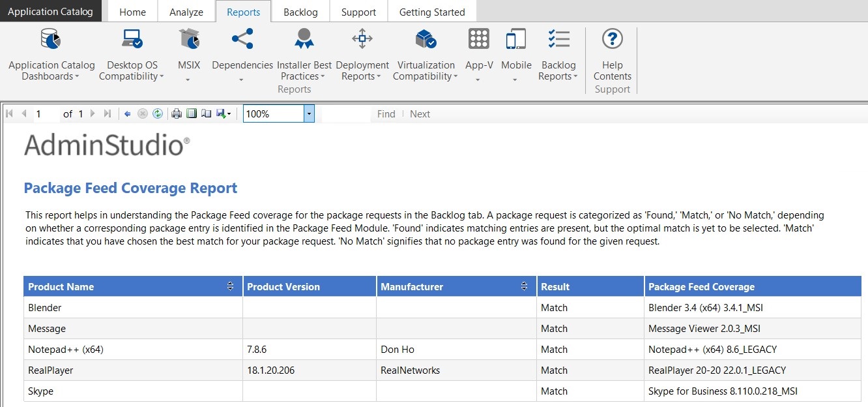Expand the zoom level 100% dropdown
Viewport: 868px width, 407px height.
point(310,114)
